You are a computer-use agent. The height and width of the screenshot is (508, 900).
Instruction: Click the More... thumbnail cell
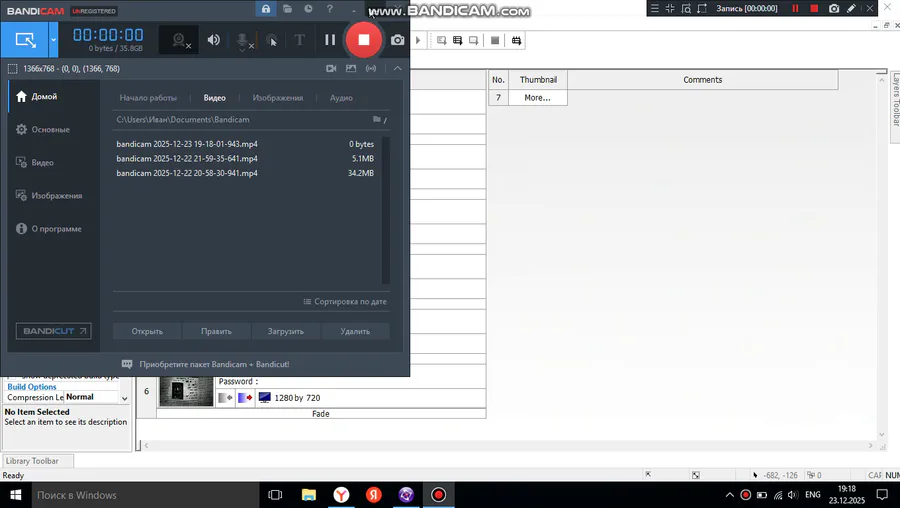click(x=537, y=98)
